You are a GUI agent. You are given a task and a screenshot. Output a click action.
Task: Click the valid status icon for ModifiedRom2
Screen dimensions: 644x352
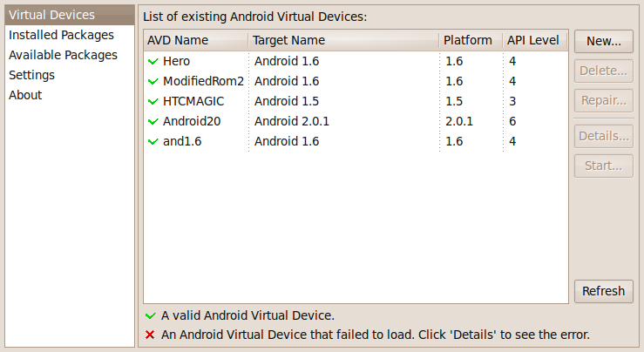[x=153, y=82]
